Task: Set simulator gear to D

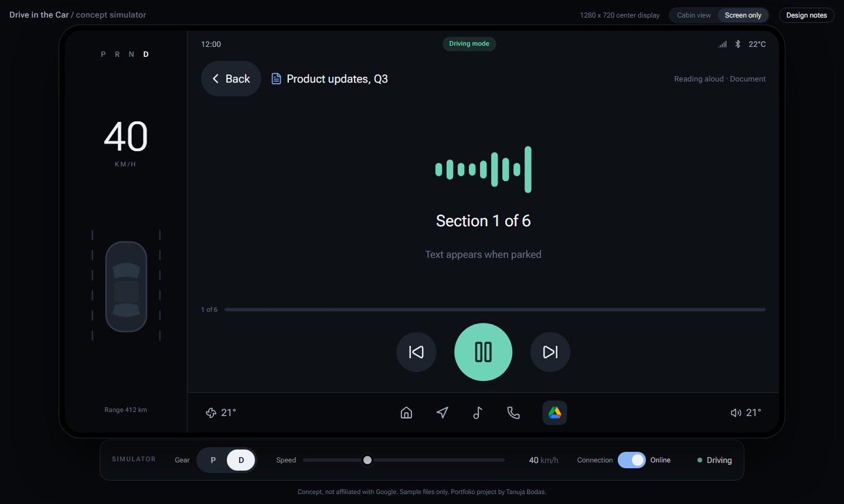Action: (x=241, y=460)
